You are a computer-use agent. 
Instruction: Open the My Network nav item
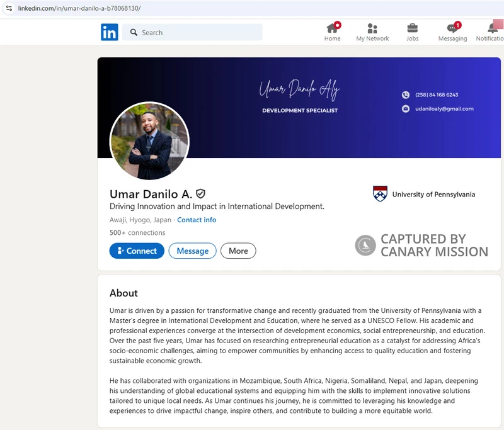[x=372, y=33]
